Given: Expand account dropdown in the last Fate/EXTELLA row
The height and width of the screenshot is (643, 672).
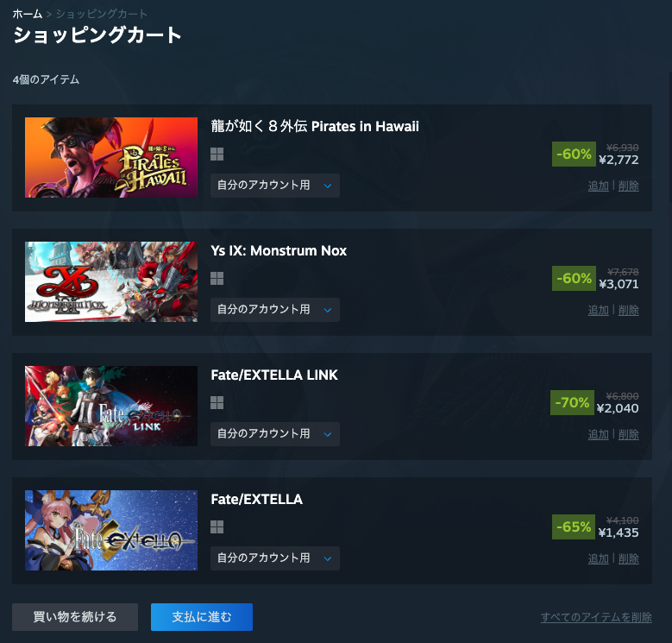Looking at the screenshot, I should (x=274, y=558).
